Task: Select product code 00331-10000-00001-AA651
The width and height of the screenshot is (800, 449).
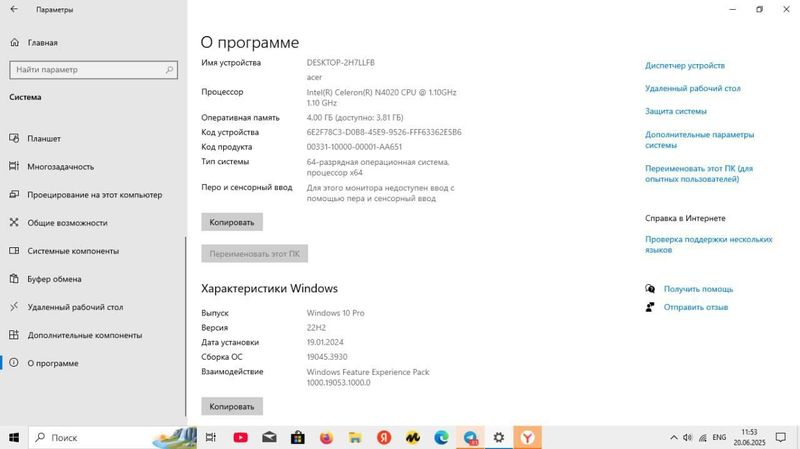Action: (354, 147)
